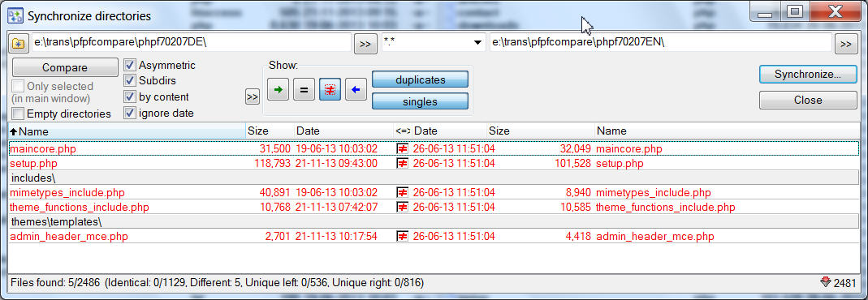This screenshot has height=300, width=868.
Task: Sort by left Size column header
Action: [270, 131]
